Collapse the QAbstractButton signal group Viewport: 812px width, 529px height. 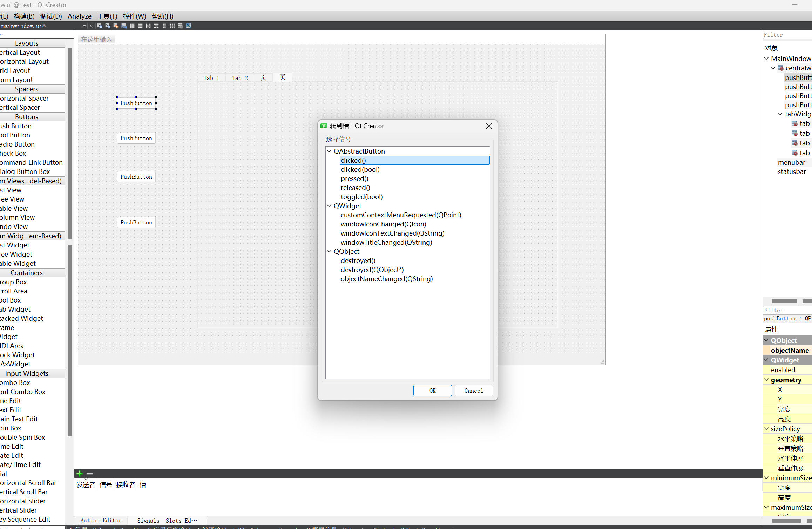(329, 151)
